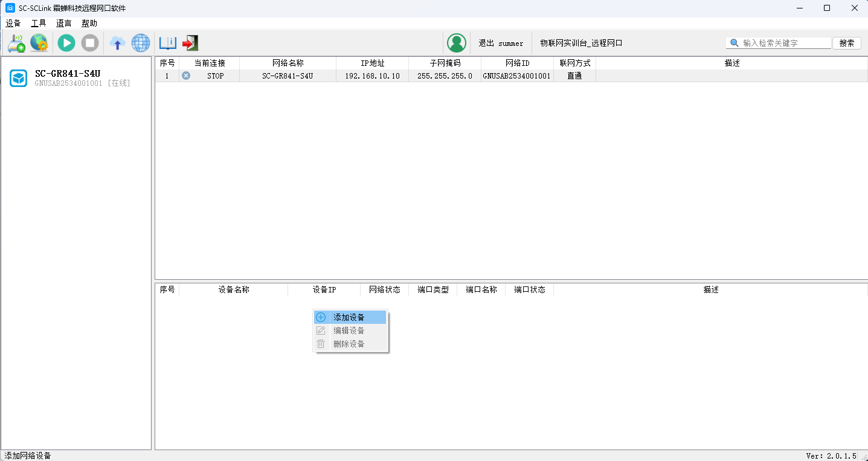Open the info manual book icon
This screenshot has height=461, width=868.
167,43
